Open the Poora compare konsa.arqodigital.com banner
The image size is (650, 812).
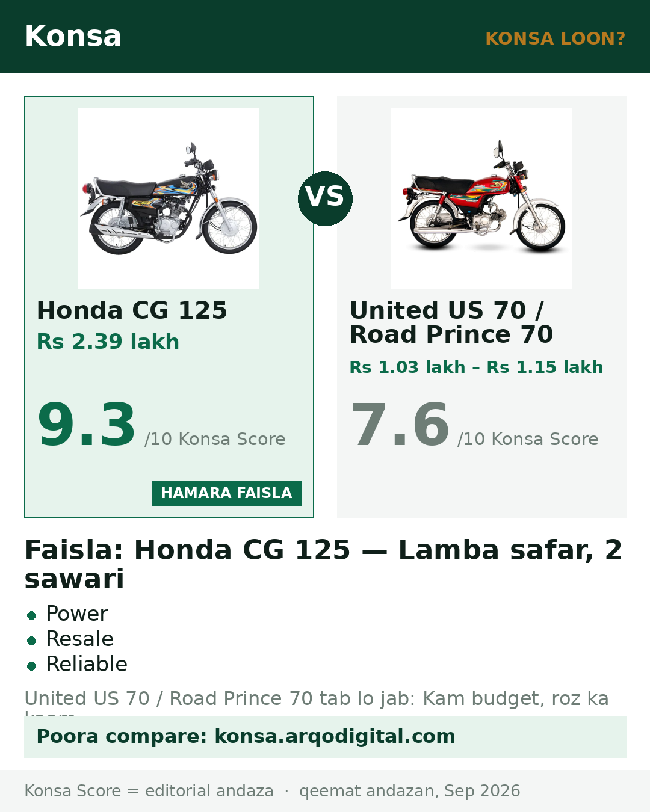[x=325, y=737]
